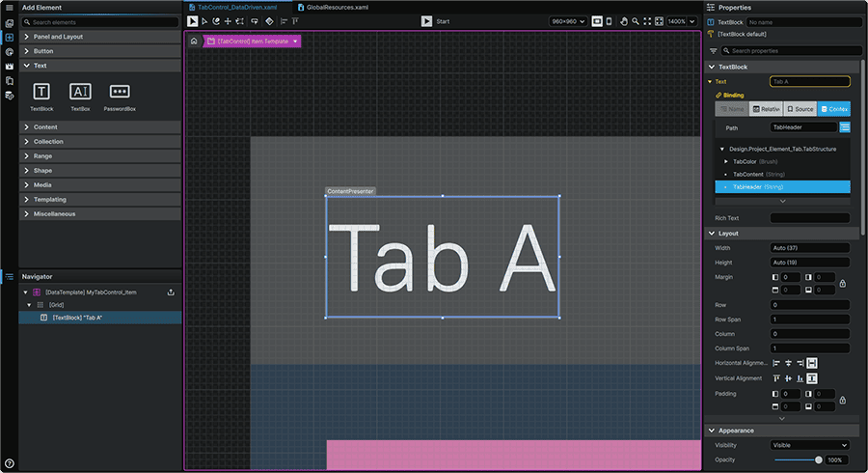Click the Opacity slider handle

pyautogui.click(x=819, y=459)
